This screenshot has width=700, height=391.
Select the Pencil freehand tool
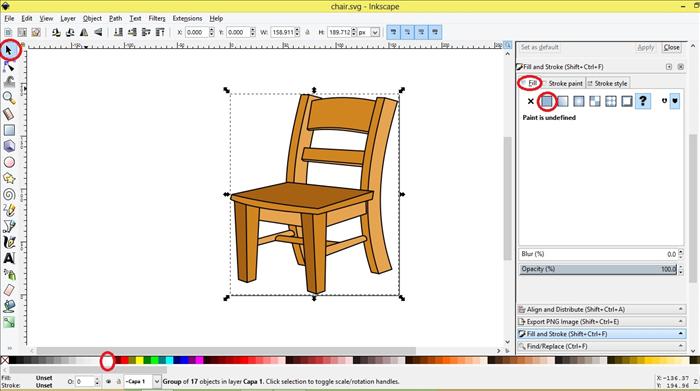click(9, 210)
